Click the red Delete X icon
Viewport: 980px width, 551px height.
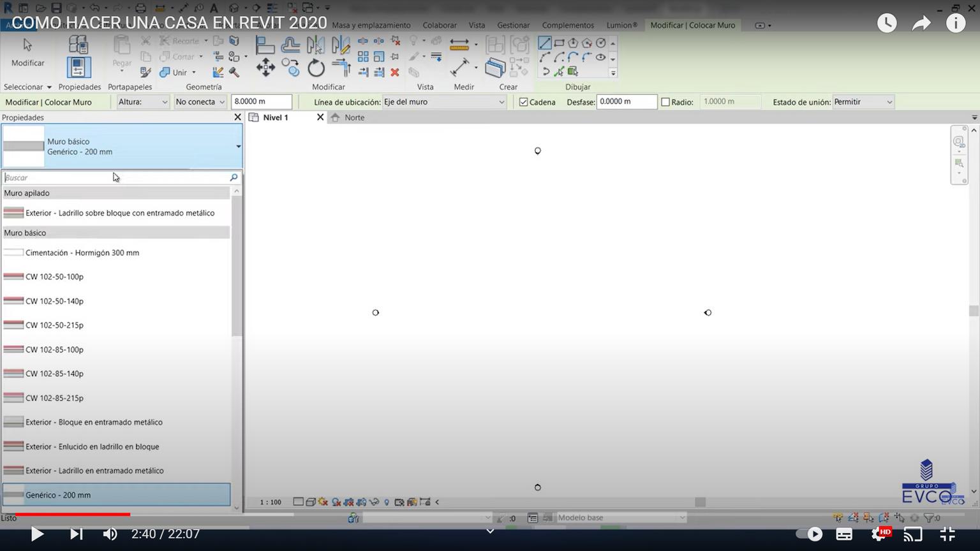[395, 72]
